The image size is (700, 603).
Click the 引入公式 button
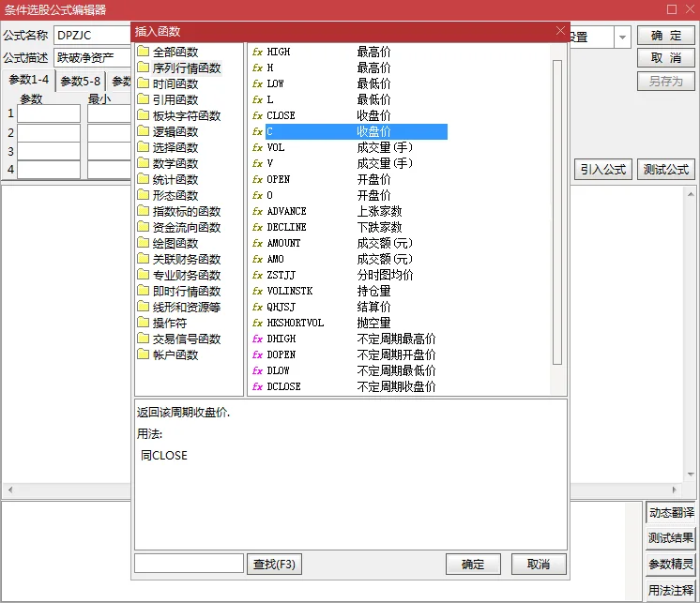[603, 170]
